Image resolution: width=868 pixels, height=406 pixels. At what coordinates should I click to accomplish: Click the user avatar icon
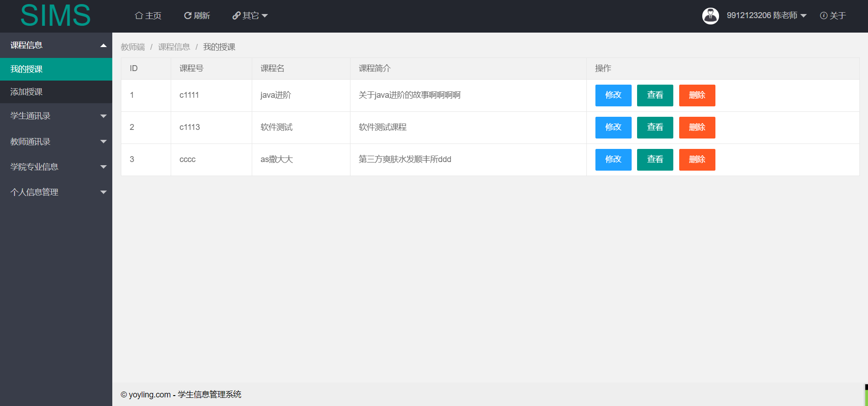coord(710,16)
